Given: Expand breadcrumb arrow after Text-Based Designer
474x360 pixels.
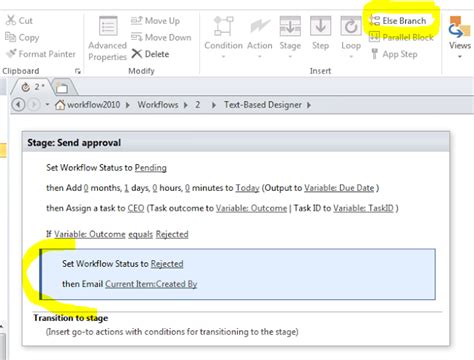Looking at the screenshot, I should click(309, 105).
